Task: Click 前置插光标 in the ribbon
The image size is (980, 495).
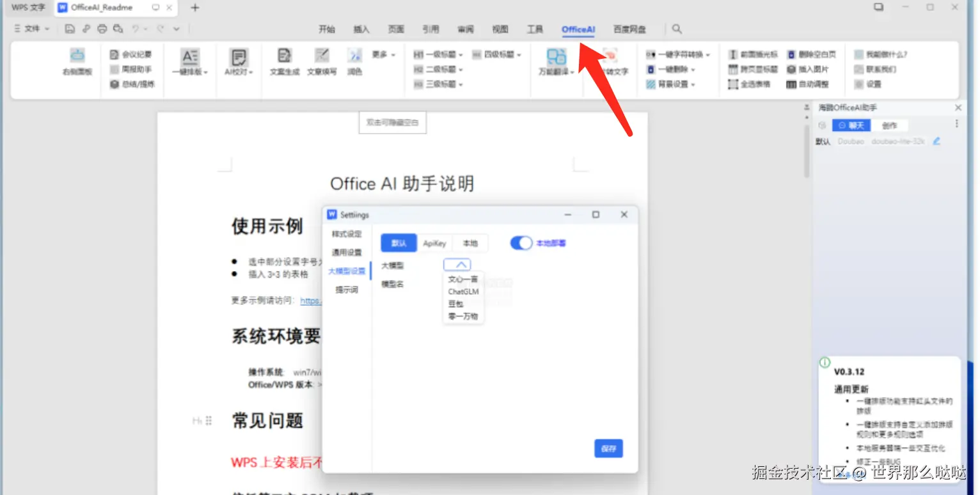Action: point(754,54)
